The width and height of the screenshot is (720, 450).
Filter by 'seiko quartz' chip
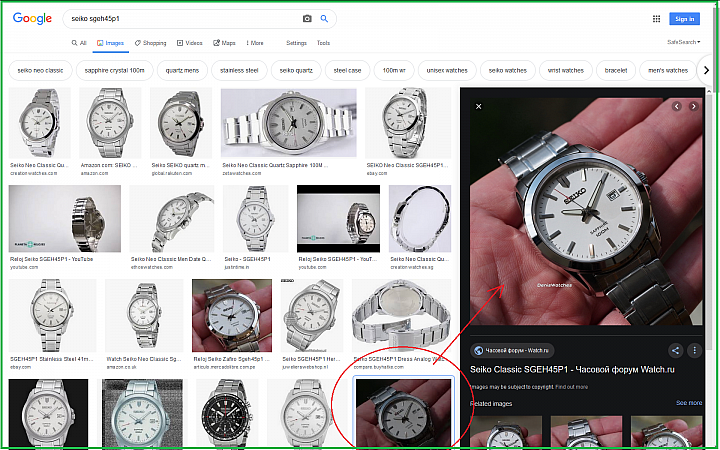296,71
